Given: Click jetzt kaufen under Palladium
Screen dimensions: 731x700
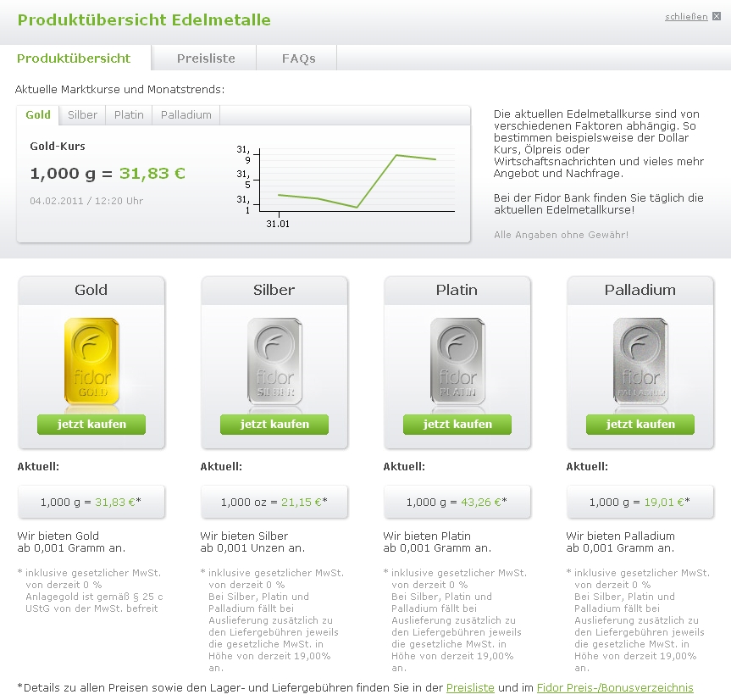Looking at the screenshot, I should (x=640, y=424).
